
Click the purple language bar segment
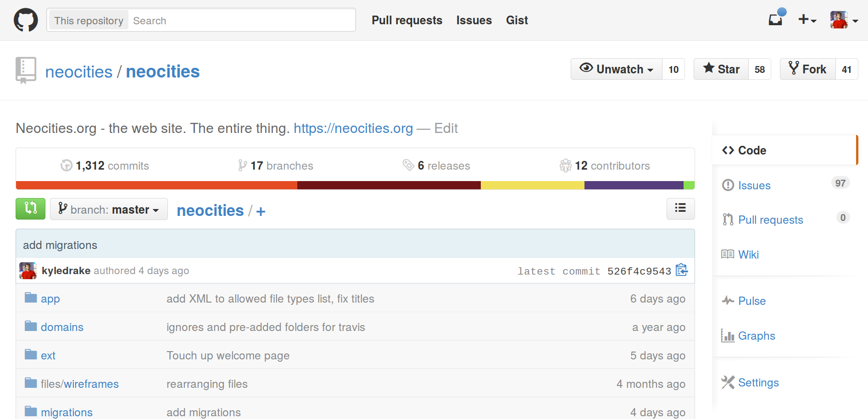point(634,185)
